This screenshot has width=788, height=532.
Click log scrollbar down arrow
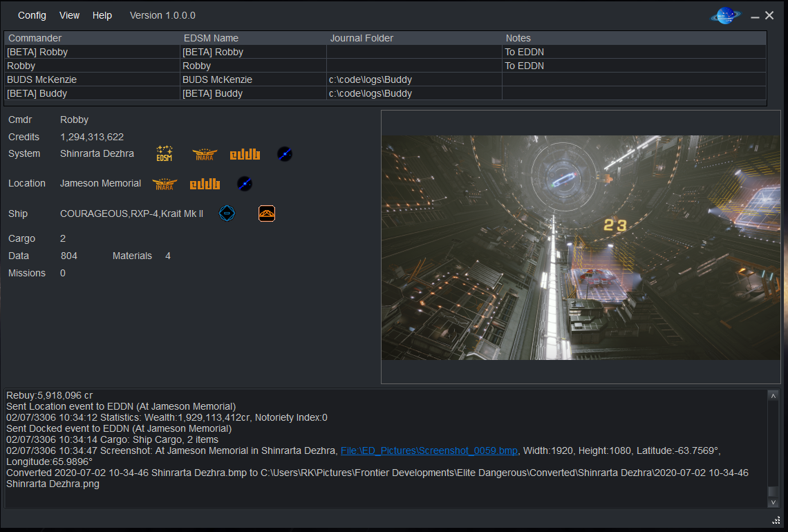[773, 502]
